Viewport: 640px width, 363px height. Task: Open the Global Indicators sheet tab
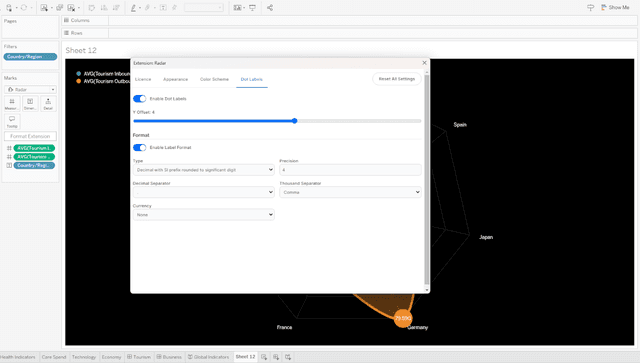(208, 357)
